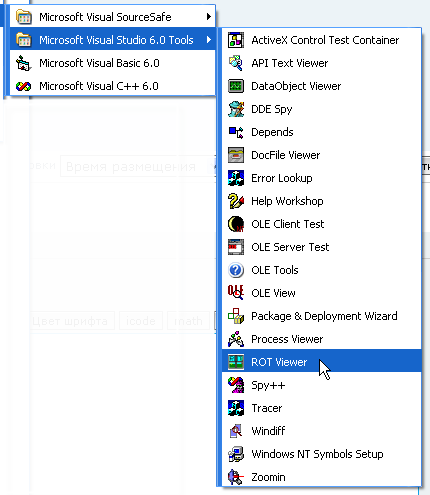Click the Depends icon
This screenshot has height=495, width=430.
[x=236, y=132]
